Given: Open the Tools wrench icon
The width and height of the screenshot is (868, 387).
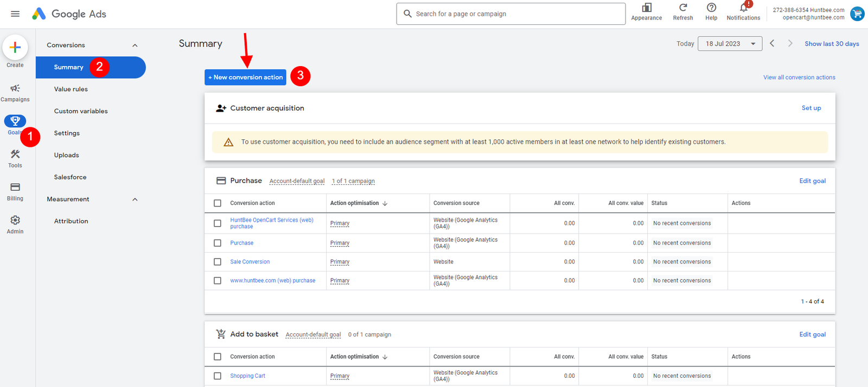Looking at the screenshot, I should click(15, 154).
